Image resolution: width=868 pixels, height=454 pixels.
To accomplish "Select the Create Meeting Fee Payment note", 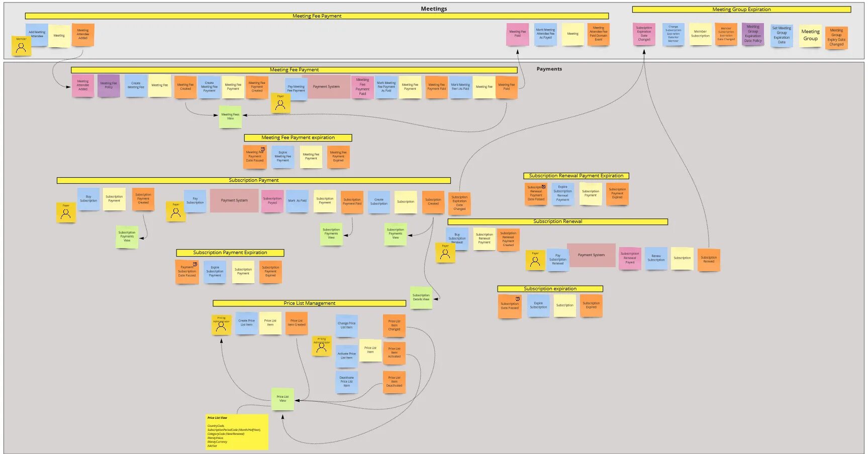I will pyautogui.click(x=210, y=87).
